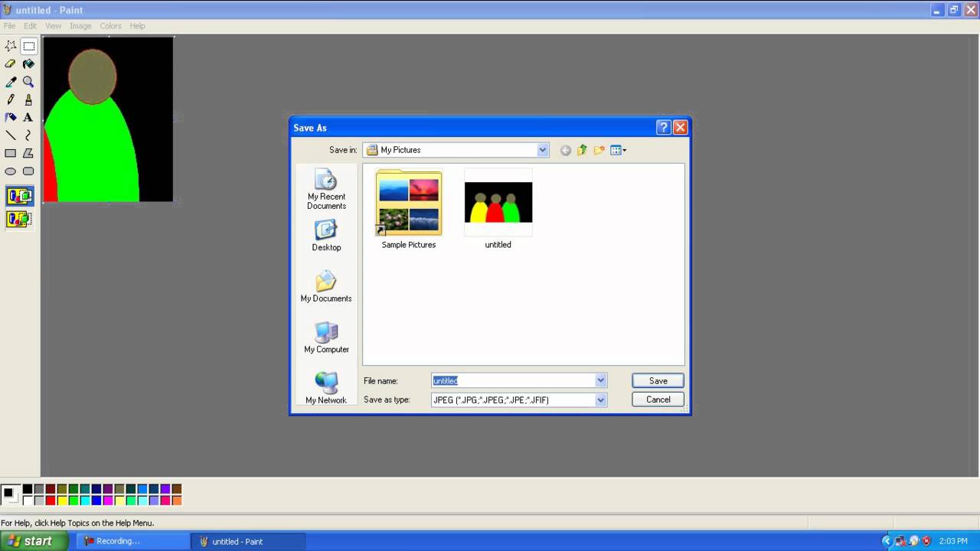980x551 pixels.
Task: Select the Fill With Color bucket tool
Action: tap(28, 64)
